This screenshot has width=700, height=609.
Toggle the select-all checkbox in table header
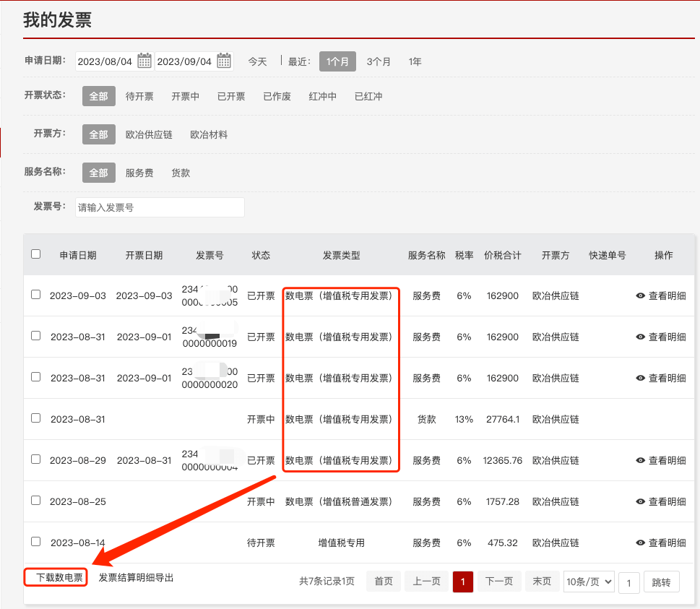coord(36,254)
